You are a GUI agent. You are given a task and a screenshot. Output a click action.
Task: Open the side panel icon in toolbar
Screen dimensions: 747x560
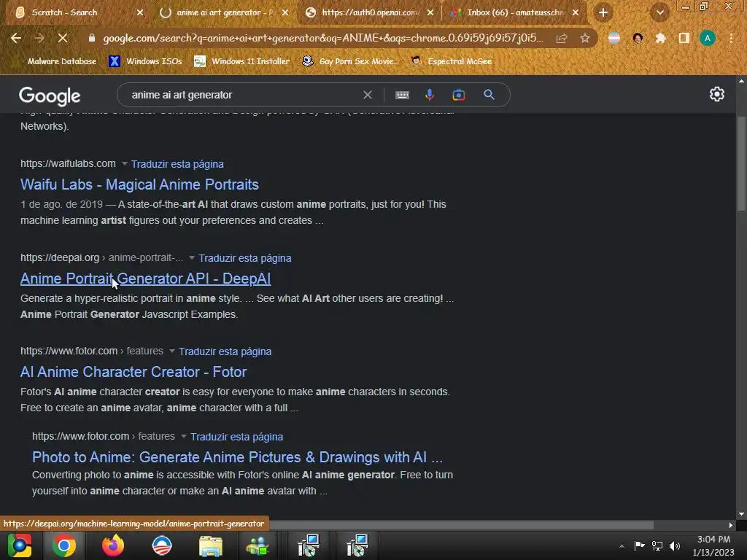(x=684, y=38)
